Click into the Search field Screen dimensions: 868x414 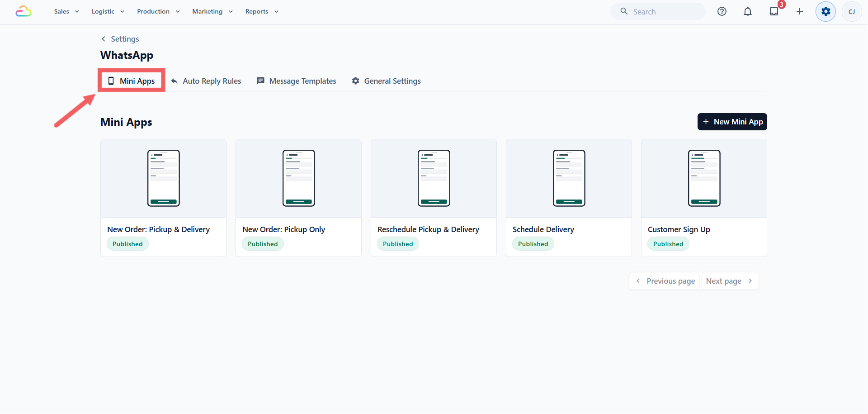(658, 11)
